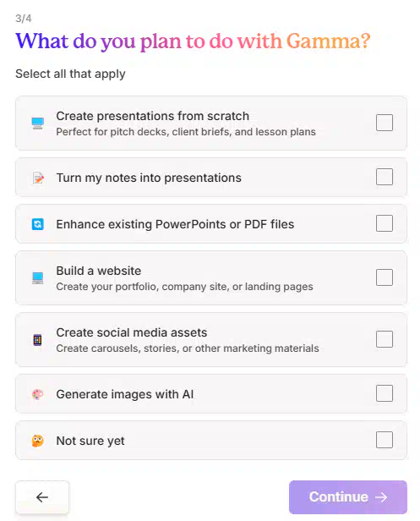This screenshot has height=521, width=420.
Task: Check the Create presentations from scratch checkbox
Action: 385,123
